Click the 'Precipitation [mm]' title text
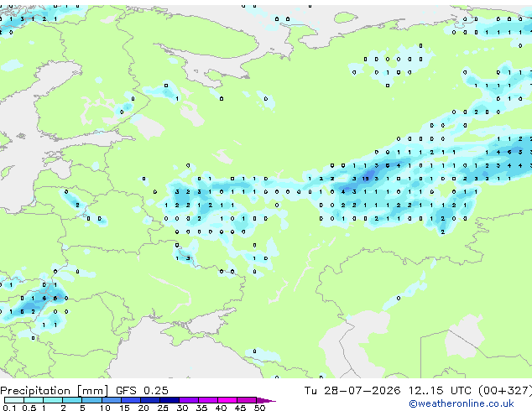Viewport: 532px width, 411px height. coord(55,391)
